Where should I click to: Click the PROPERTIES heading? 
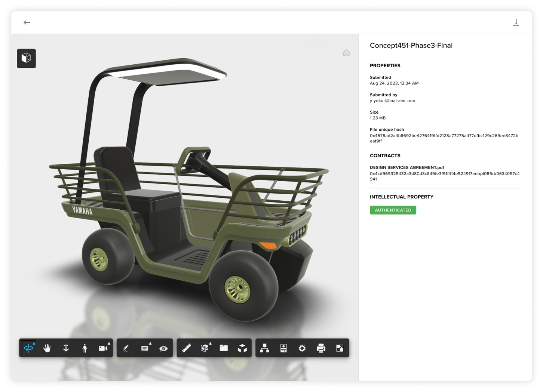coord(385,65)
